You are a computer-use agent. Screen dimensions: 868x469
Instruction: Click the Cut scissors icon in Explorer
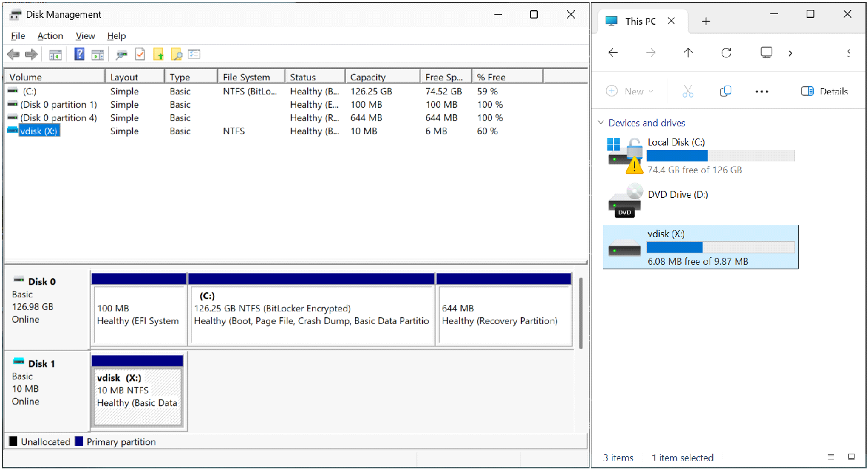coord(688,91)
